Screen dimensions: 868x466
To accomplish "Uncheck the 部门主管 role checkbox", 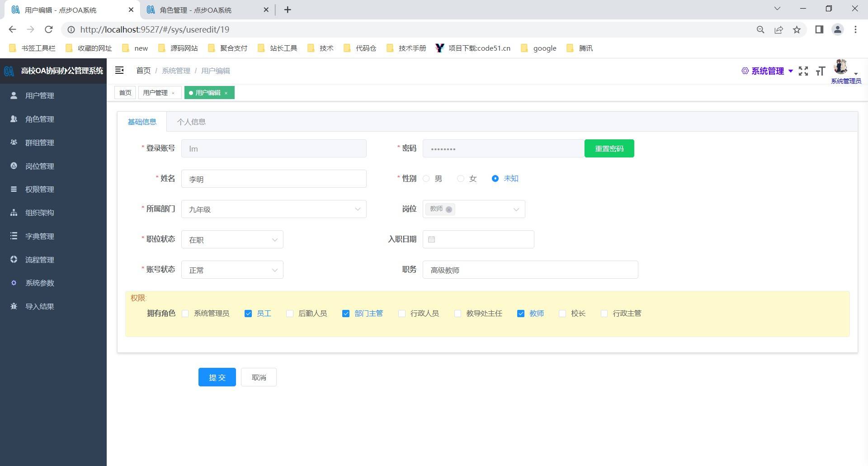I will (x=346, y=314).
